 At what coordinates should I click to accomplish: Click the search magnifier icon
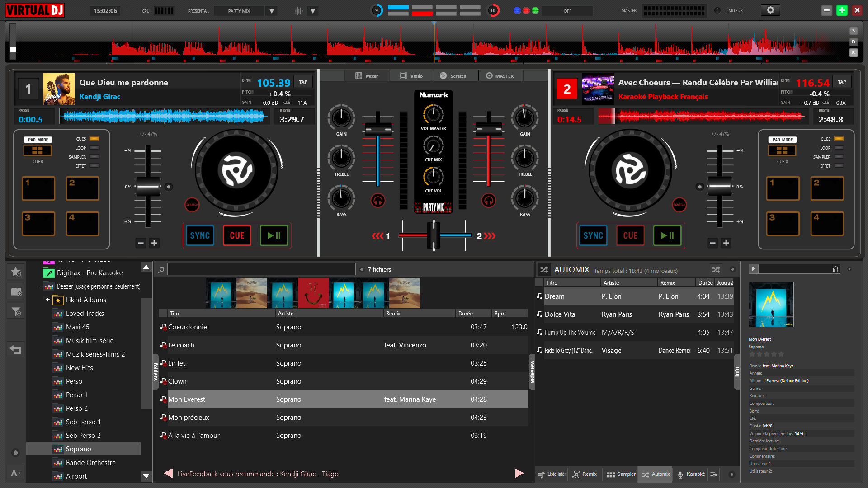coord(161,270)
